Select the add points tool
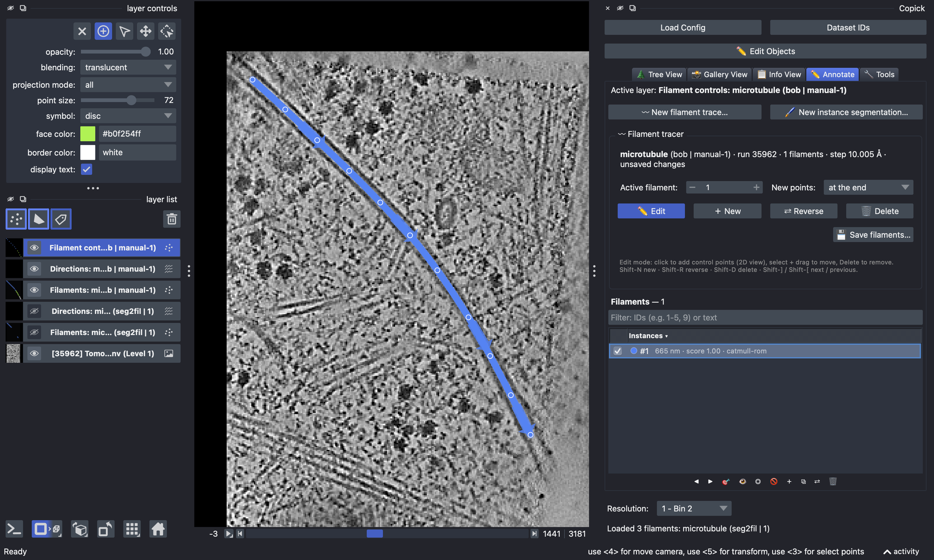 [103, 31]
